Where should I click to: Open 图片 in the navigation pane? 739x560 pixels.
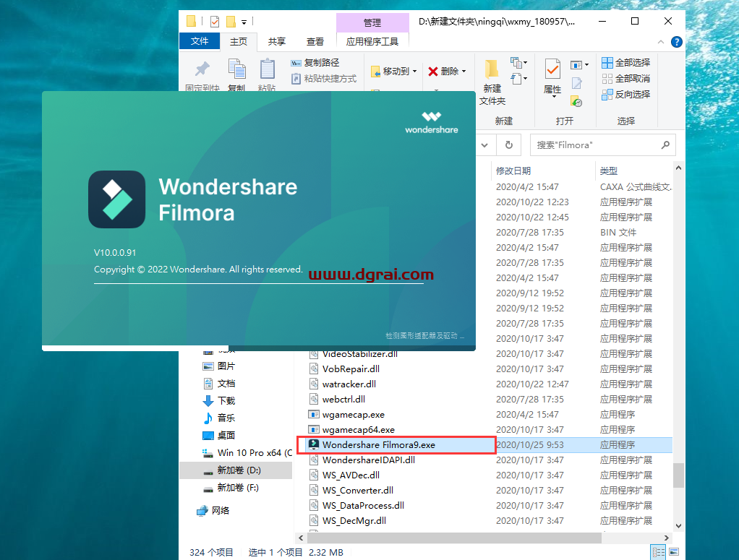coord(219,366)
